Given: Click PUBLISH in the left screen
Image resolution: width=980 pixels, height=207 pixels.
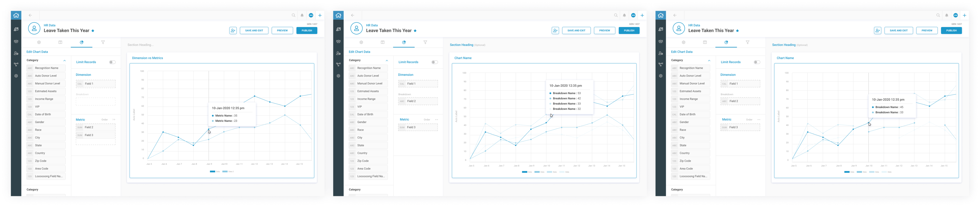Looking at the screenshot, I should tap(307, 30).
